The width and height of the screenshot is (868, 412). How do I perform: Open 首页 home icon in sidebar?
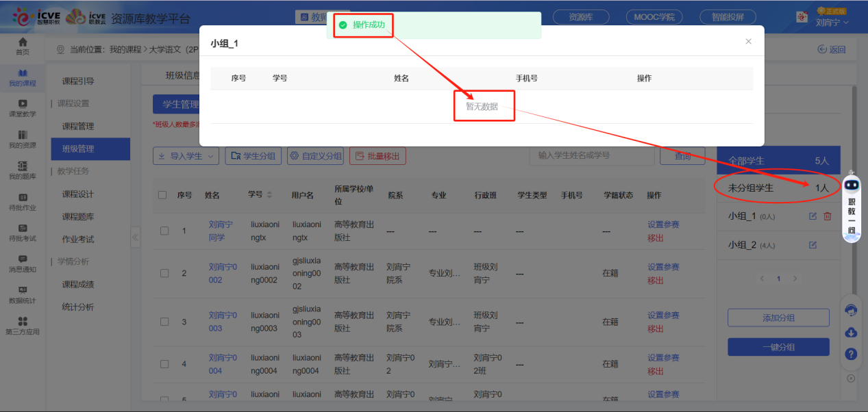(23, 46)
